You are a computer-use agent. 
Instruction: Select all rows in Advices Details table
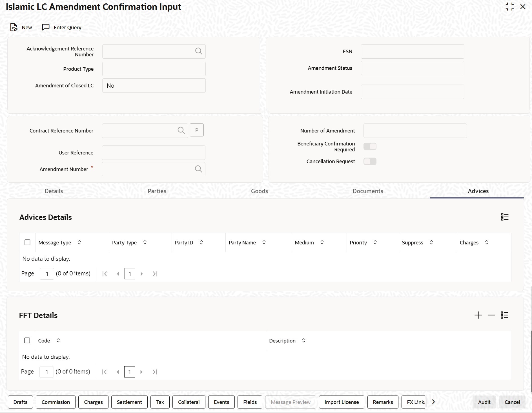27,242
